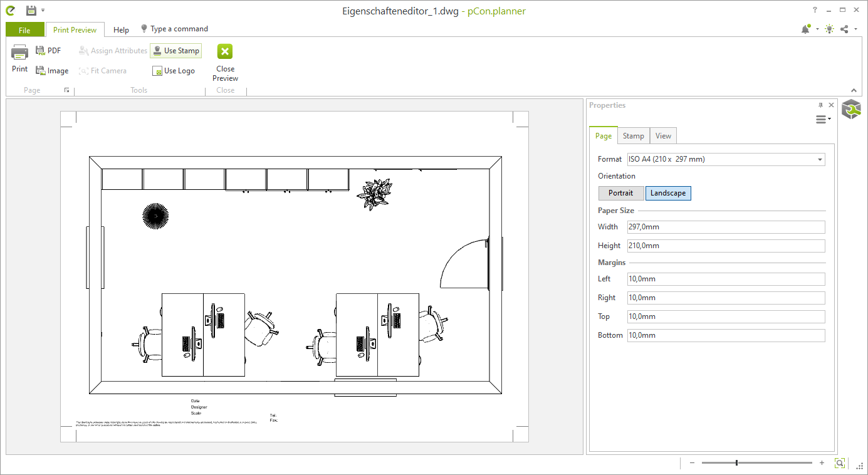Image resolution: width=868 pixels, height=475 pixels.
Task: Open notifications via the bell icon
Action: click(805, 29)
